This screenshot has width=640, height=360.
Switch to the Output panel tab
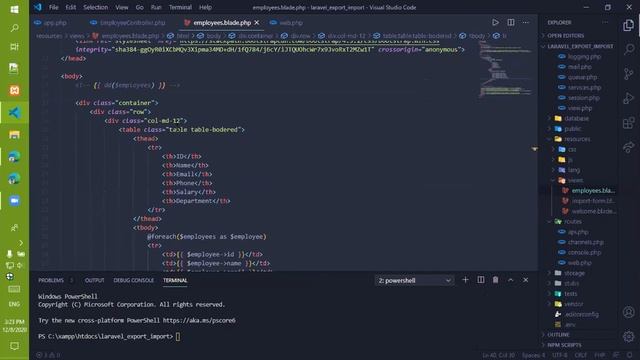click(x=94, y=280)
